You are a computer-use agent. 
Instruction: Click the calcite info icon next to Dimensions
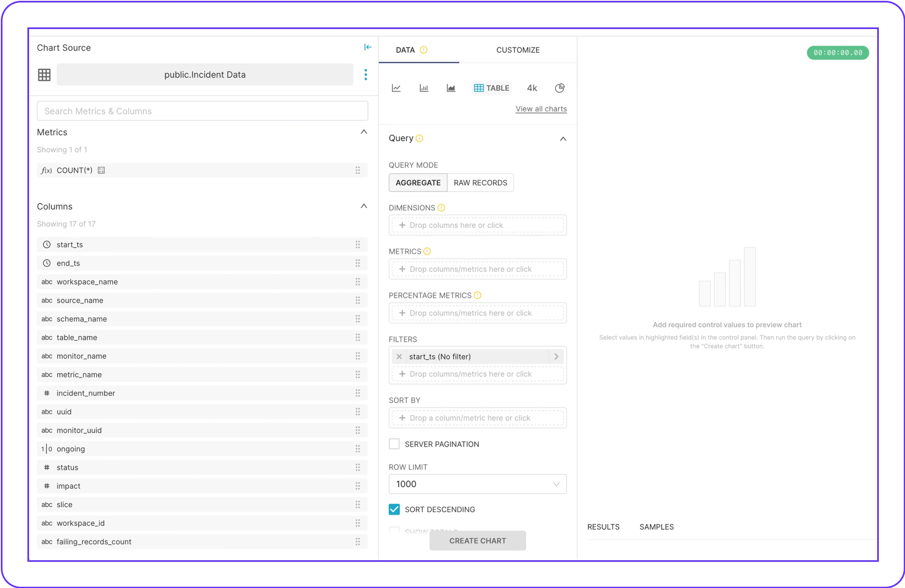pos(441,207)
